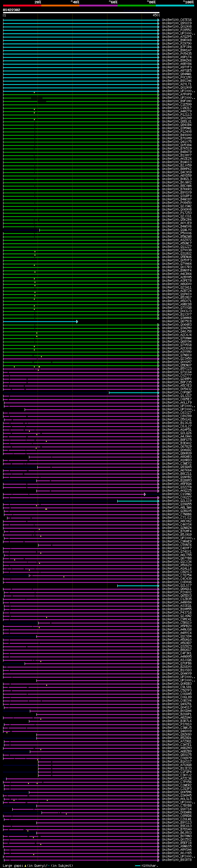This screenshot has width=197, height=868.
Task: Click label UniRef100_A3PET8
Action: [x=177, y=281]
